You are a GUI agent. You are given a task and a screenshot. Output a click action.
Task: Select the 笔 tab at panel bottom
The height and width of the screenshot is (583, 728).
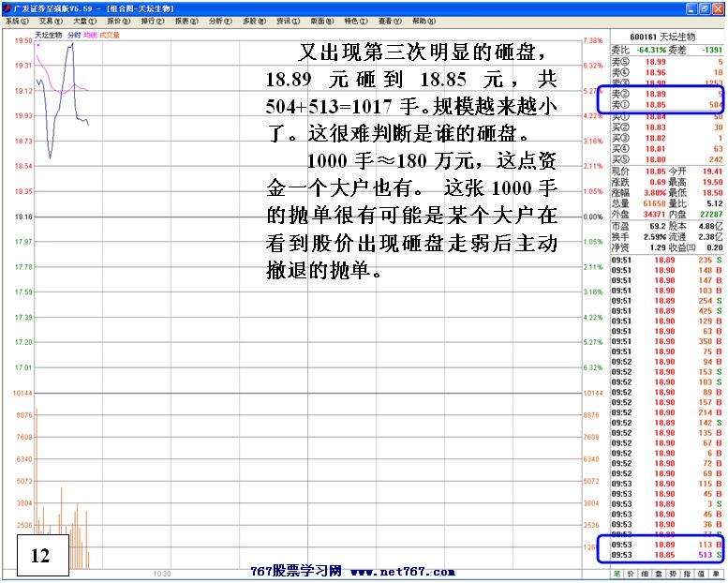[617, 572]
